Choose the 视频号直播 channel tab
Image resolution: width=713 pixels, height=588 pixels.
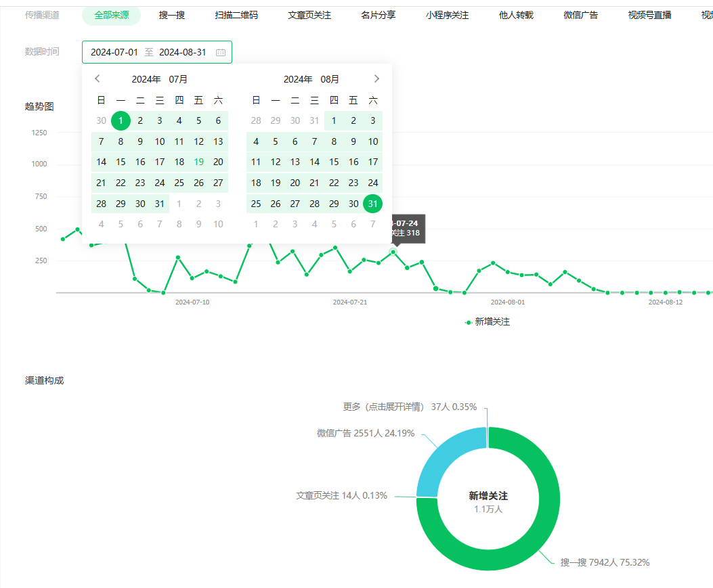pos(649,15)
